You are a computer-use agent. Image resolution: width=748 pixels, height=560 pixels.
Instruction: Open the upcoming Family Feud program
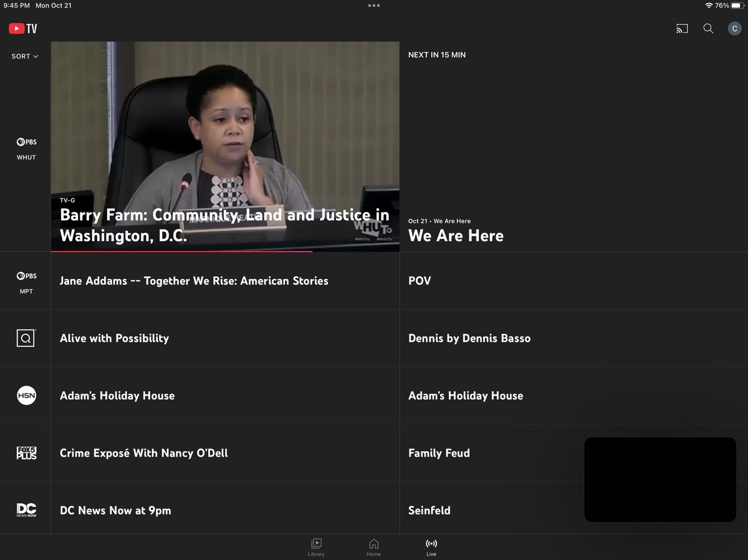[439, 453]
